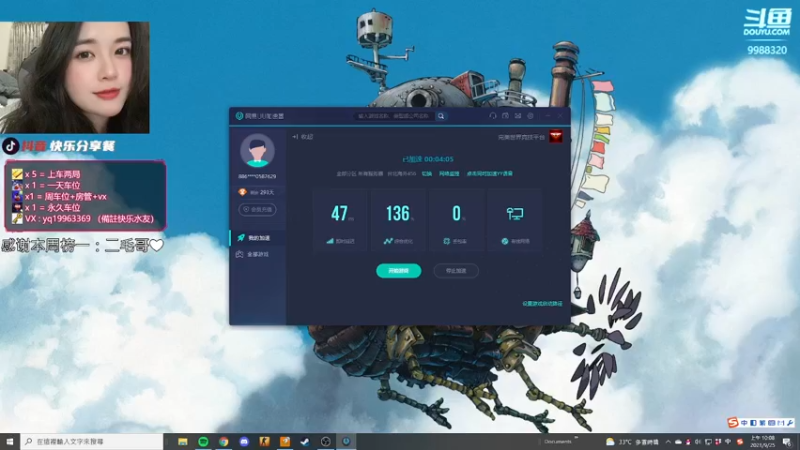Open the notification center icon
The height and width of the screenshot is (450, 800).
[x=788, y=442]
